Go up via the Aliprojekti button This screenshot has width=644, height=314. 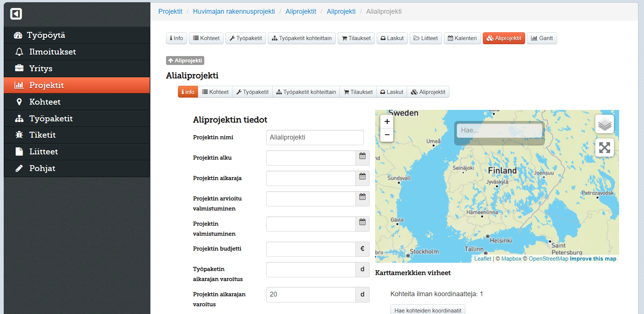pyautogui.click(x=185, y=60)
